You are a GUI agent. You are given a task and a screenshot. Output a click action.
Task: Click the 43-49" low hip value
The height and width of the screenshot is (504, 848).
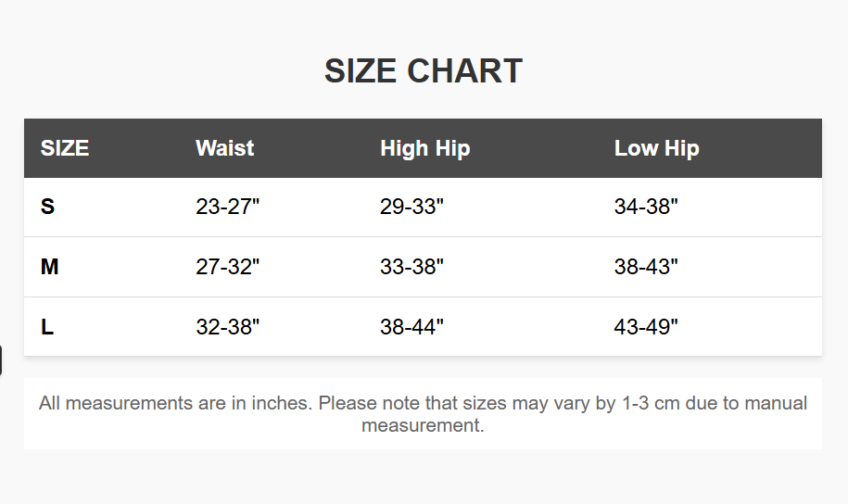pos(646,327)
